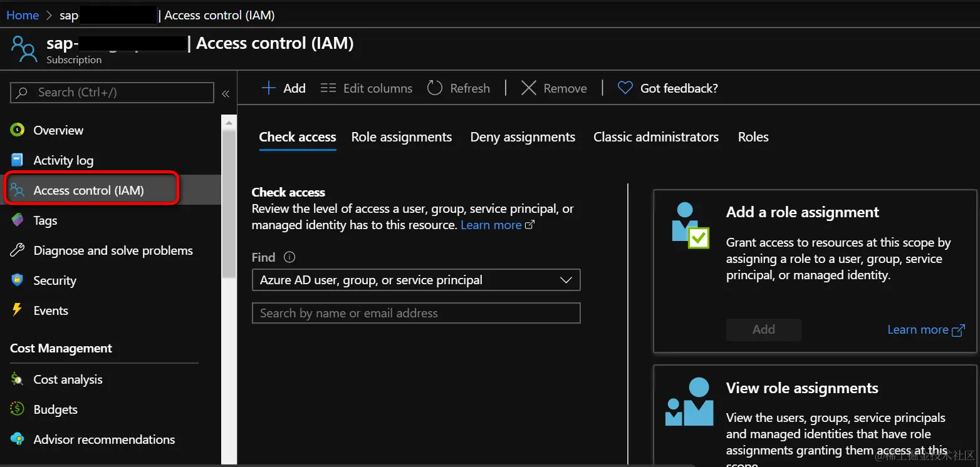The image size is (980, 467).
Task: Click the magnifier icon in sidebar search
Action: [x=22, y=93]
